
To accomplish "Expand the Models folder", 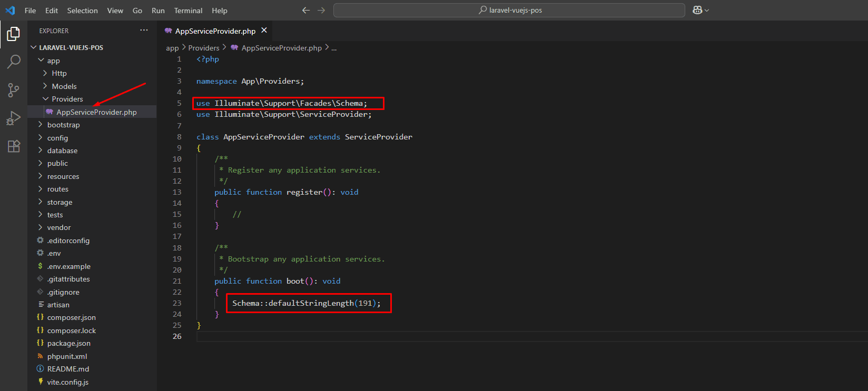I will (x=64, y=86).
